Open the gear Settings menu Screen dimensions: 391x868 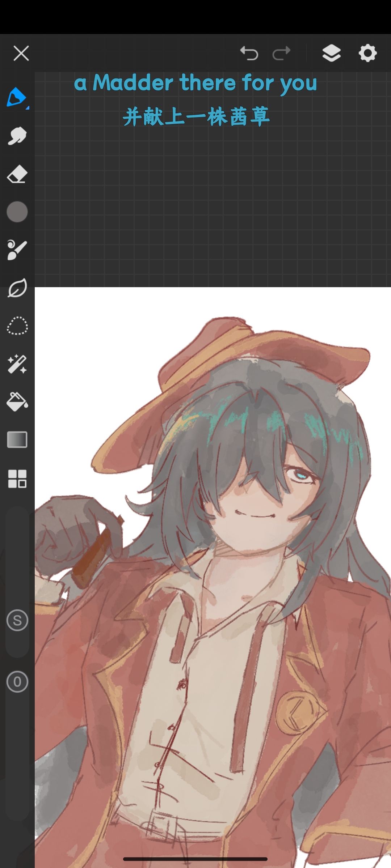(x=367, y=54)
